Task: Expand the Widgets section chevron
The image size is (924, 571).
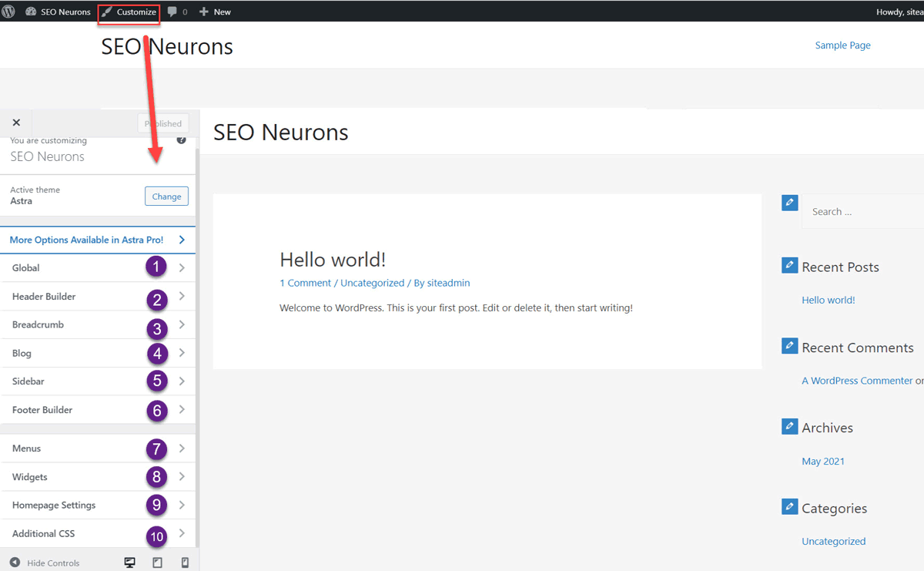Action: pos(182,477)
